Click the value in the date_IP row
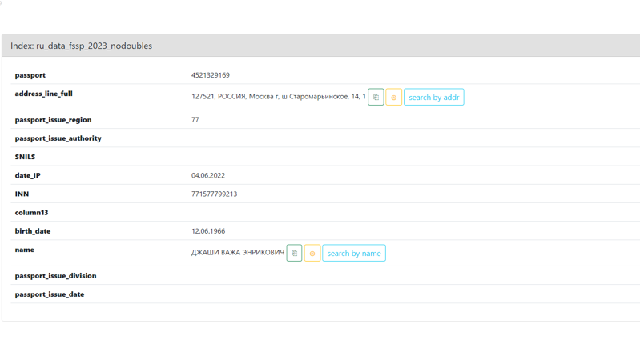The height and width of the screenshot is (364, 640). click(x=208, y=175)
